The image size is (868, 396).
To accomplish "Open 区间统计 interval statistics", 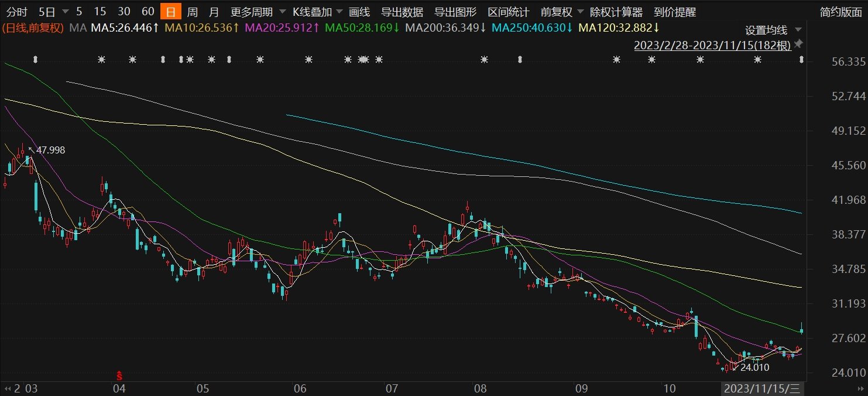I will (509, 12).
